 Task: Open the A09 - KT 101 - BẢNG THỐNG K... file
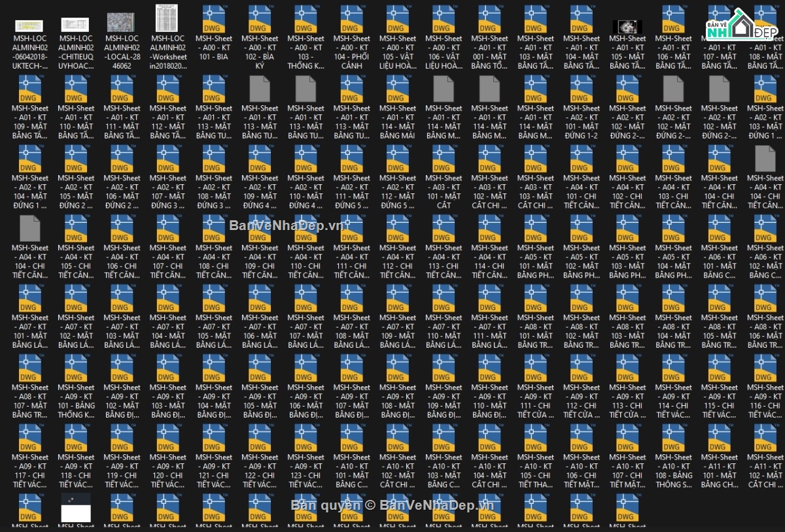click(x=76, y=368)
